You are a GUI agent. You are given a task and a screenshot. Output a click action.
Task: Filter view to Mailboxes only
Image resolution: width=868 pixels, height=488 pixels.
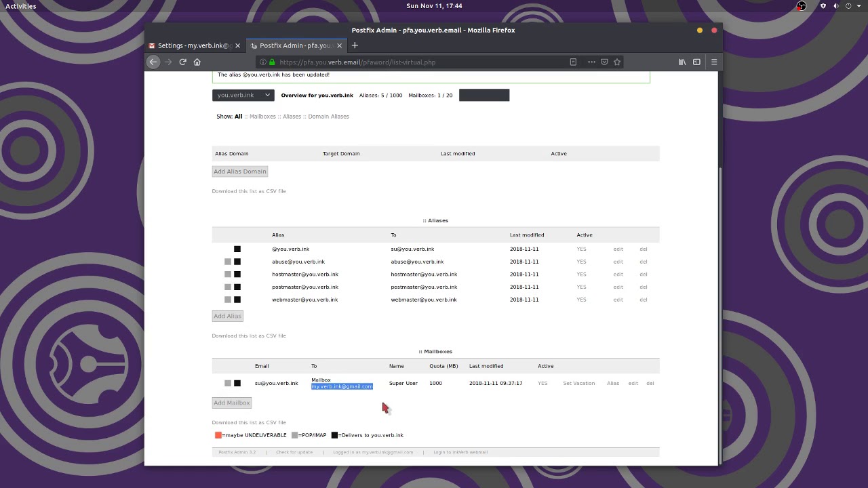coord(262,117)
